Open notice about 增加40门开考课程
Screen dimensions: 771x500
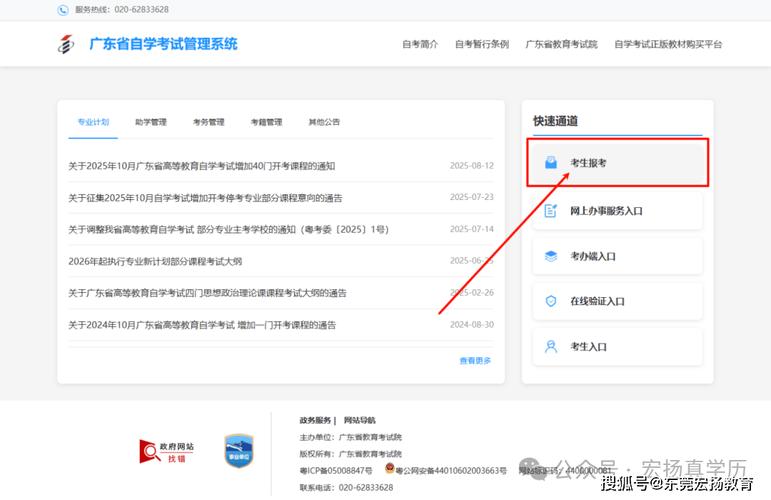[x=202, y=166]
